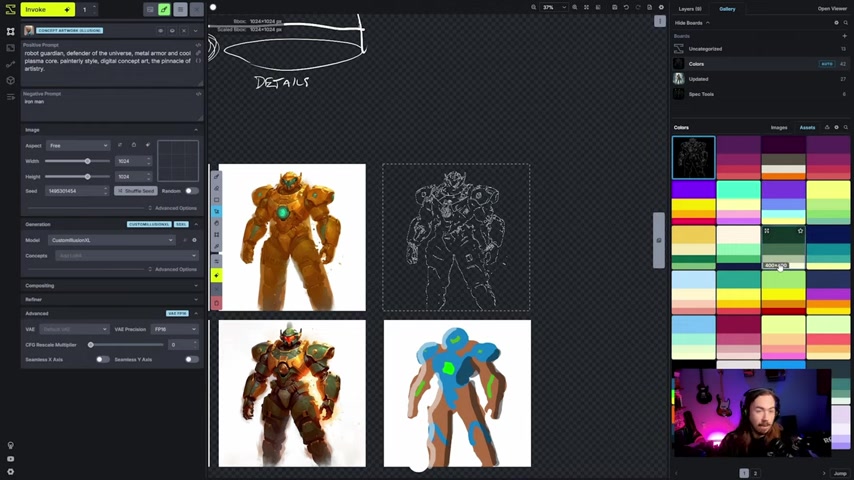
Task: Click the red discard trash button in toolbar
Action: (x=216, y=303)
